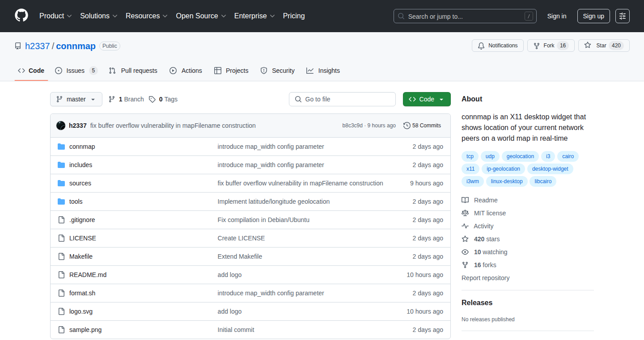Image resolution: width=644 pixels, height=340 pixels.
Task: Switch to the Pull requests tab
Action: click(x=133, y=71)
